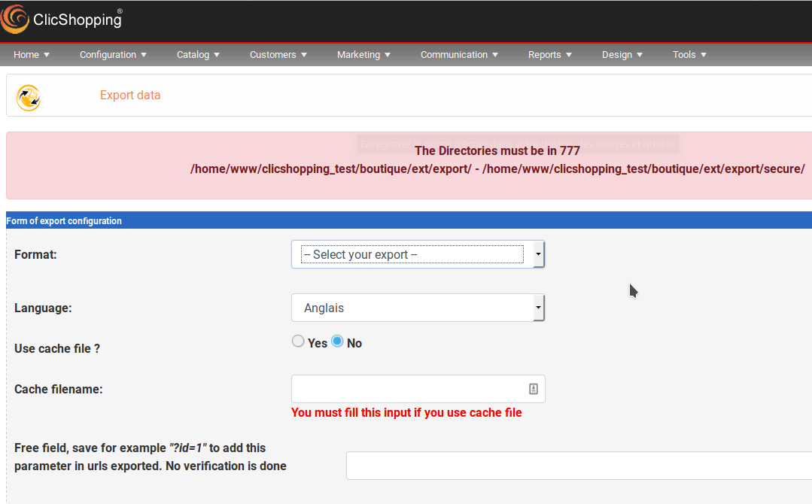Open the Reports menu
Image resolution: width=812 pixels, height=504 pixels.
coord(550,55)
